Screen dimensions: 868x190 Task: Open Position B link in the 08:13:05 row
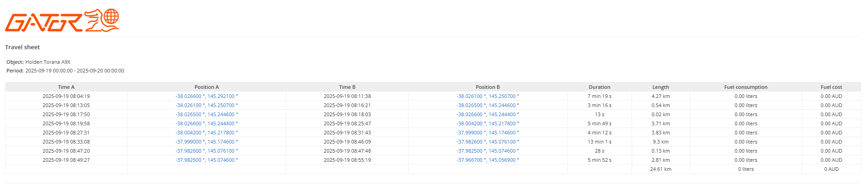[487, 105]
